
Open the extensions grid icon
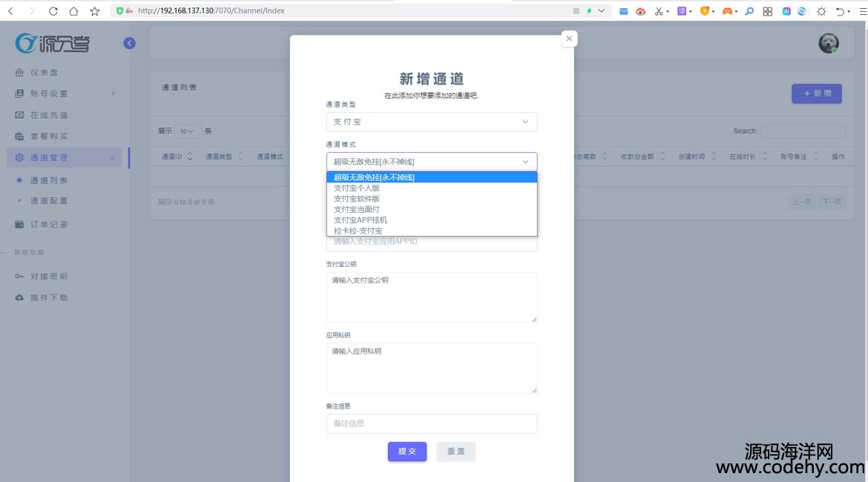click(x=767, y=11)
